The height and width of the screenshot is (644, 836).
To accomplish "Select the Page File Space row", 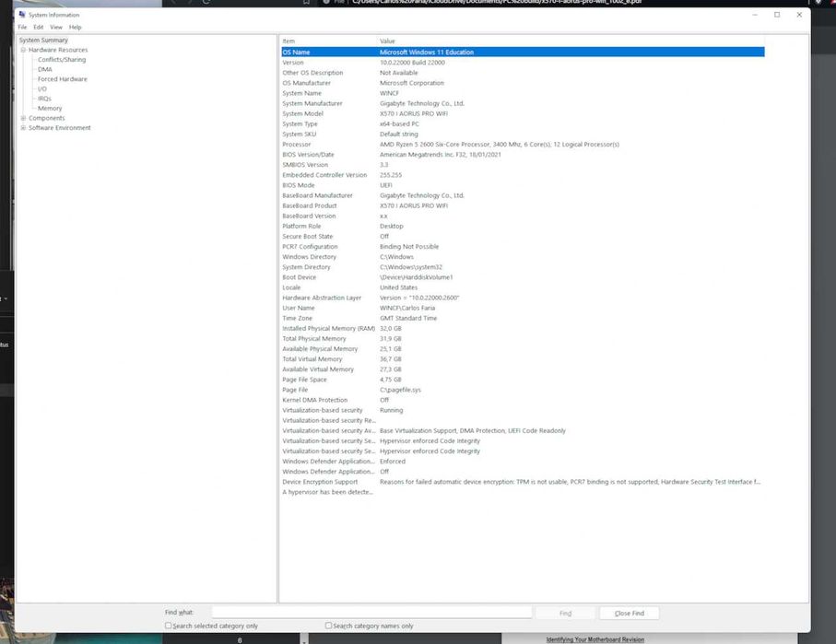I will pyautogui.click(x=523, y=380).
